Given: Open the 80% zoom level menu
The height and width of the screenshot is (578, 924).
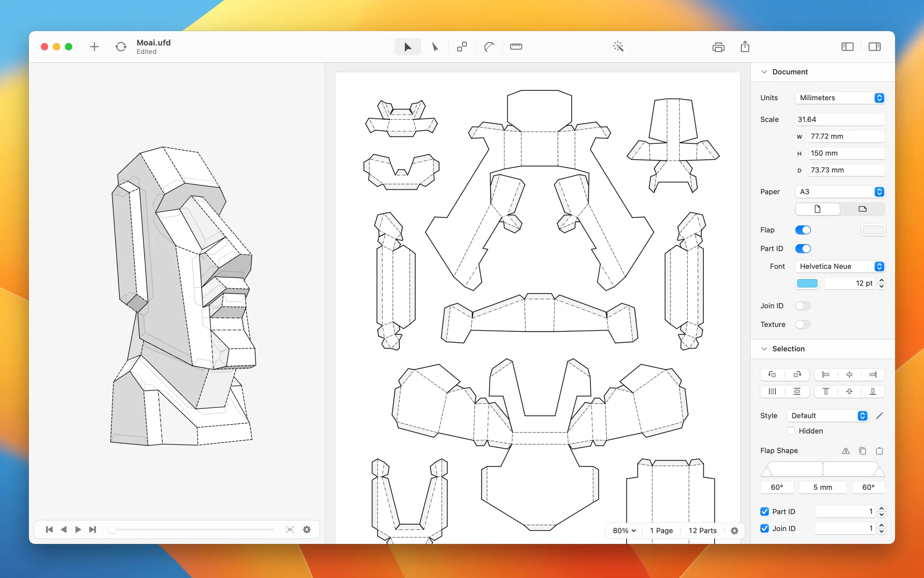Looking at the screenshot, I should [623, 530].
